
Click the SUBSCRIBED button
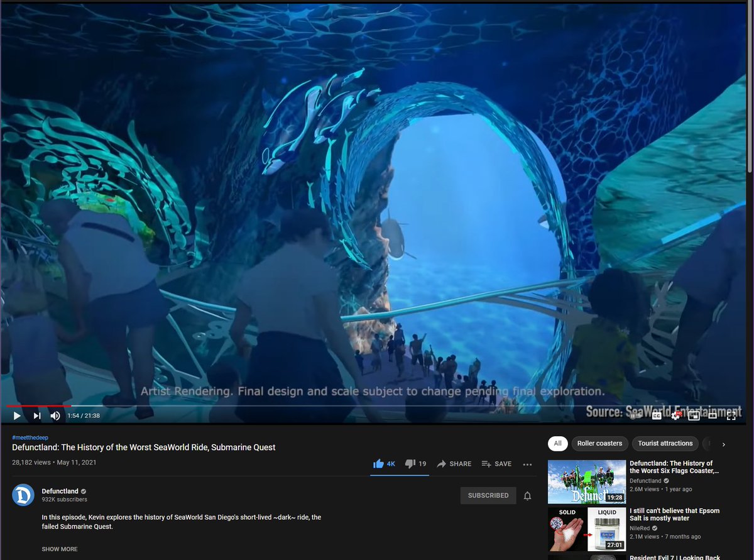click(488, 495)
